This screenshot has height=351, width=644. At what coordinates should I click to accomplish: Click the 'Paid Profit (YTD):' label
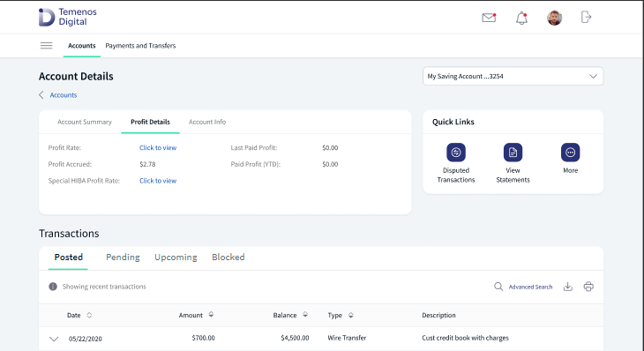(256, 164)
